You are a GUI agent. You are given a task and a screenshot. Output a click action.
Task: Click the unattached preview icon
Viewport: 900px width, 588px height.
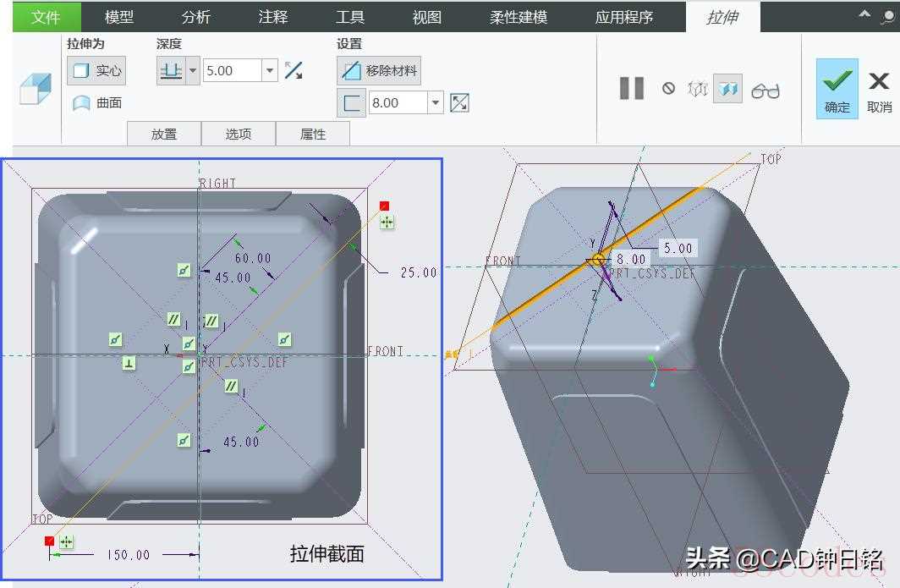(697, 88)
